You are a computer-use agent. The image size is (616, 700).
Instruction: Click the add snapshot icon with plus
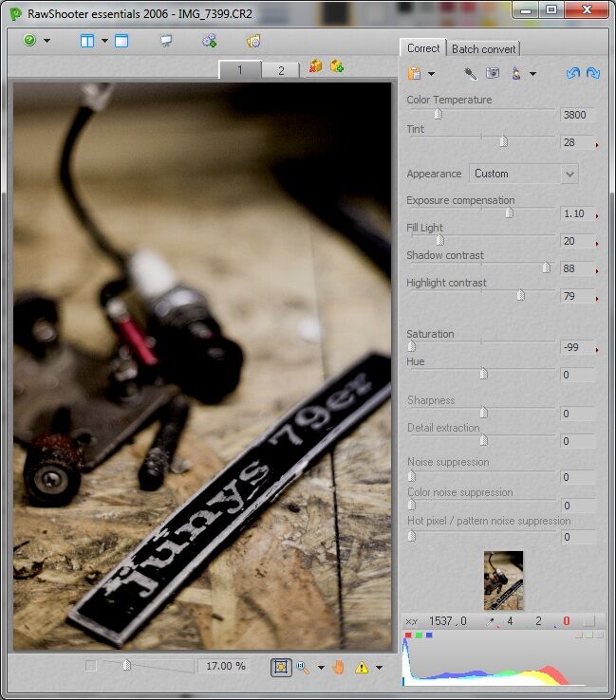coord(337,66)
